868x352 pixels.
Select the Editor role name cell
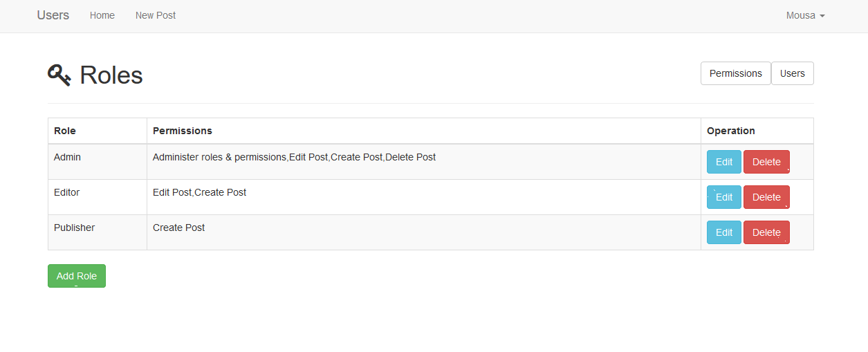coord(67,192)
